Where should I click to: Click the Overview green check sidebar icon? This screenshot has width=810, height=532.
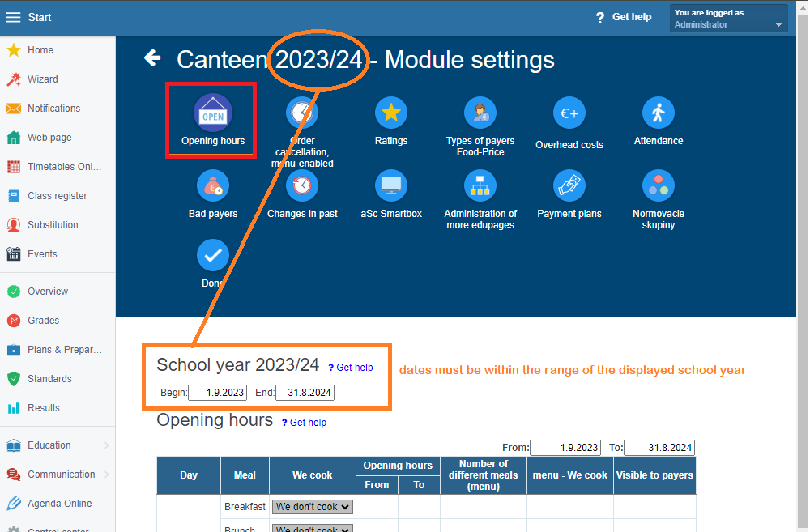click(x=14, y=292)
